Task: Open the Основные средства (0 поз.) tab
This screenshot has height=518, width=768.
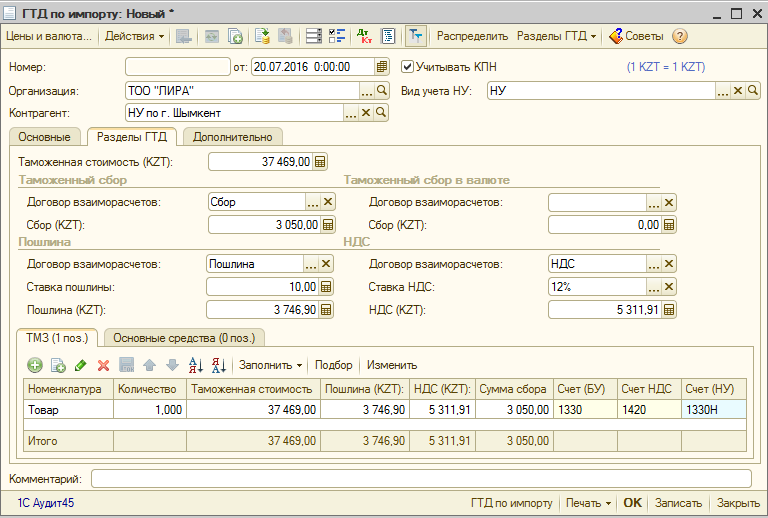Action: tap(185, 337)
